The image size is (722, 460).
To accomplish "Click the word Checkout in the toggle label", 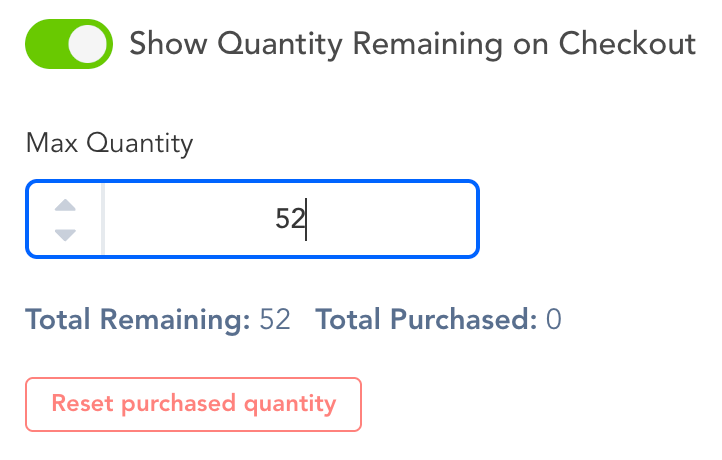I will coord(626,44).
